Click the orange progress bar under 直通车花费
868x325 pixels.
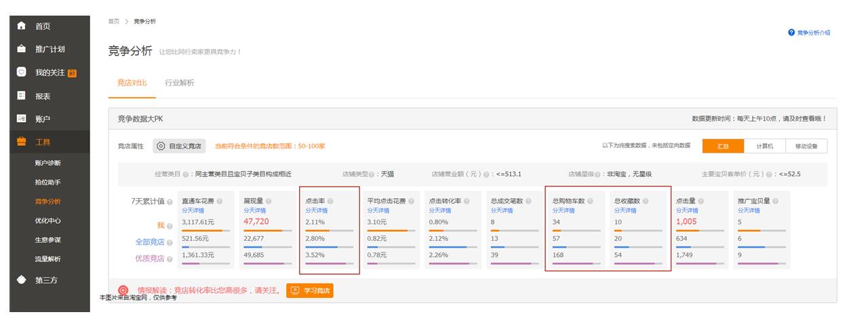coord(201,231)
